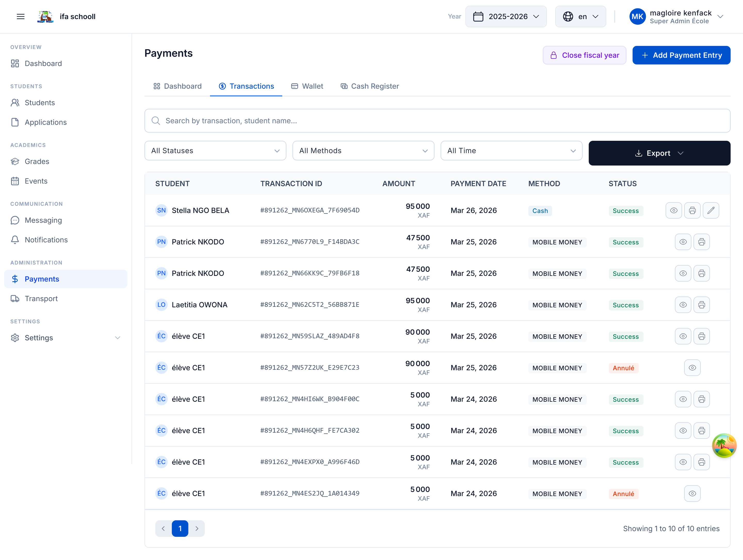Image resolution: width=743 pixels, height=560 pixels.
Task: Click the Add Payment Entry button
Action: click(681, 55)
